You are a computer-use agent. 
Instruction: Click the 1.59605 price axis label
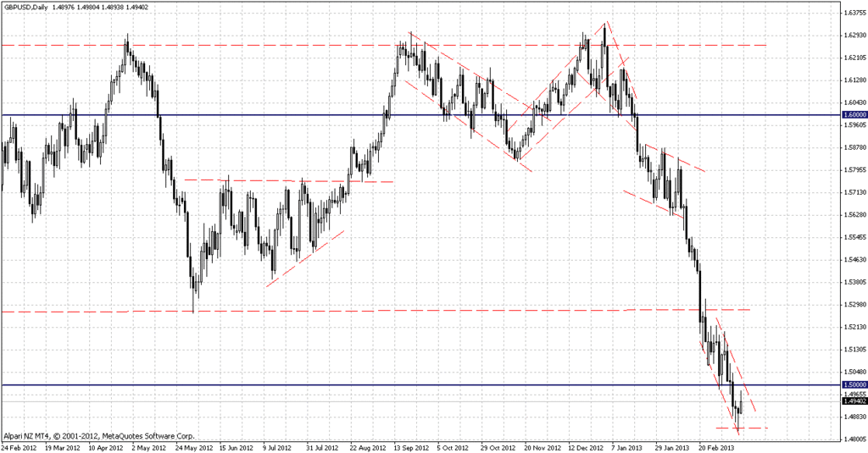855,125
